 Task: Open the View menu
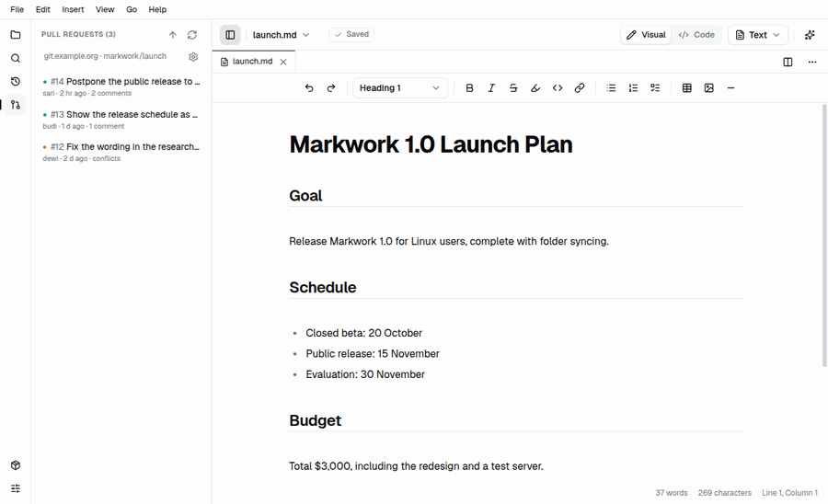click(x=105, y=9)
